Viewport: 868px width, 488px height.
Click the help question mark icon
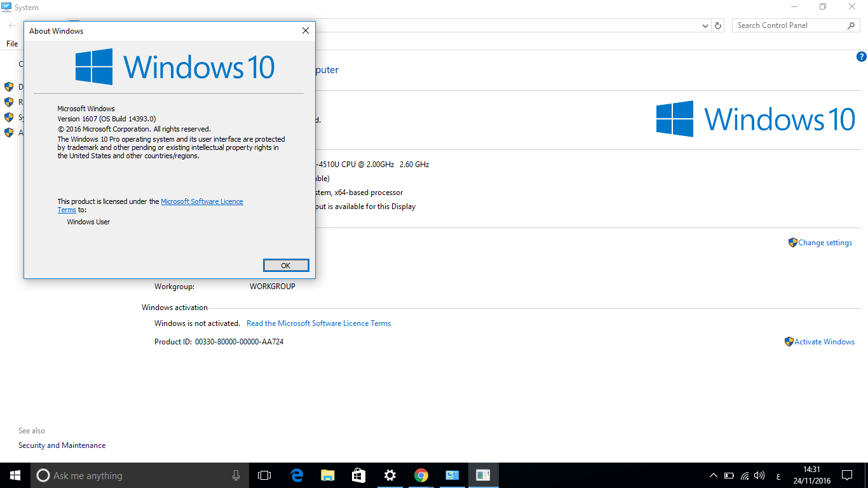click(x=862, y=57)
